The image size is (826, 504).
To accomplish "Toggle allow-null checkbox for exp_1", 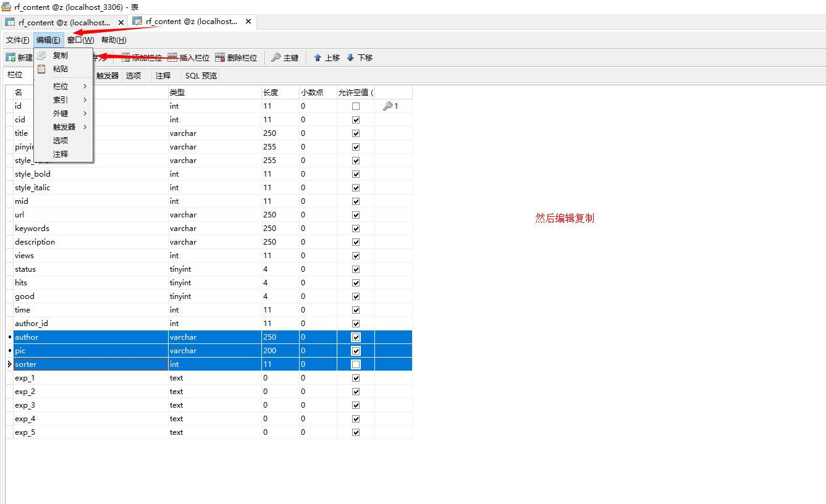I will click(356, 378).
